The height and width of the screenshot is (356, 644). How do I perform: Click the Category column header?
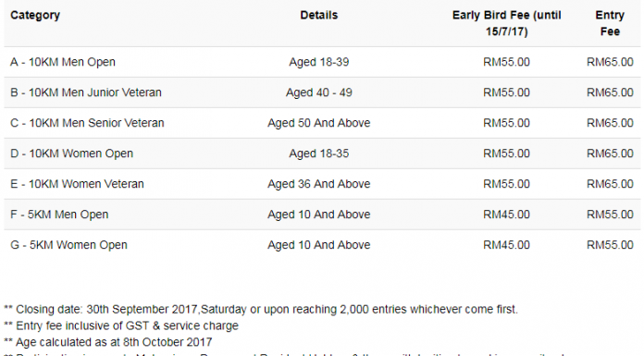[35, 15]
